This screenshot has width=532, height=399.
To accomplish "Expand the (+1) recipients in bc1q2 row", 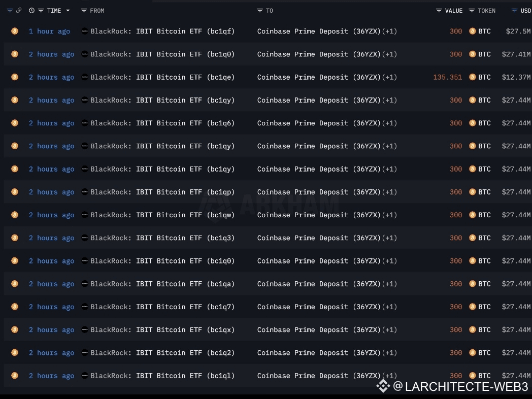I will pos(389,352).
